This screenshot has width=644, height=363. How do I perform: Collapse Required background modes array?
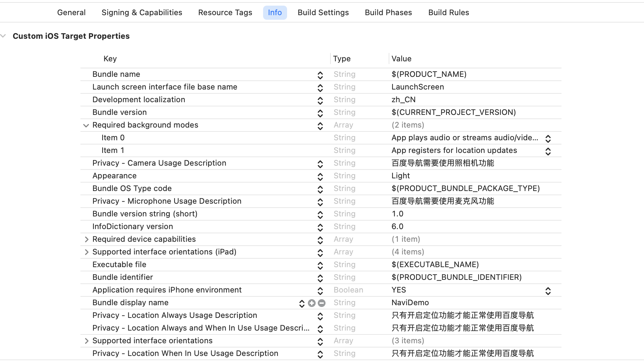click(86, 125)
